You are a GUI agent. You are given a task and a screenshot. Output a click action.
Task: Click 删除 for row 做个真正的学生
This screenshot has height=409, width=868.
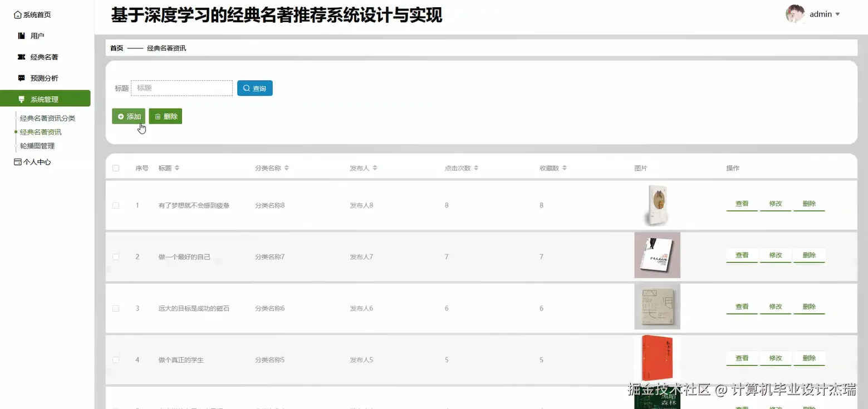[x=809, y=358]
